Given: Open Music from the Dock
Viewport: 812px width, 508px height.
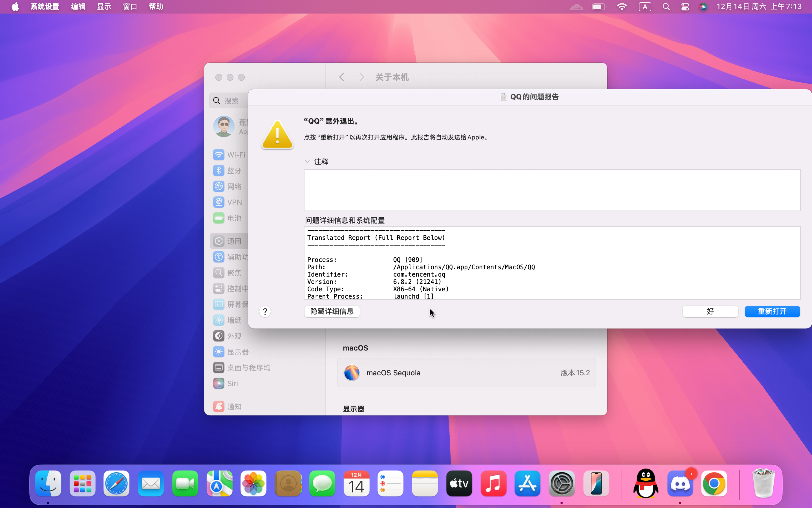Looking at the screenshot, I should point(493,484).
